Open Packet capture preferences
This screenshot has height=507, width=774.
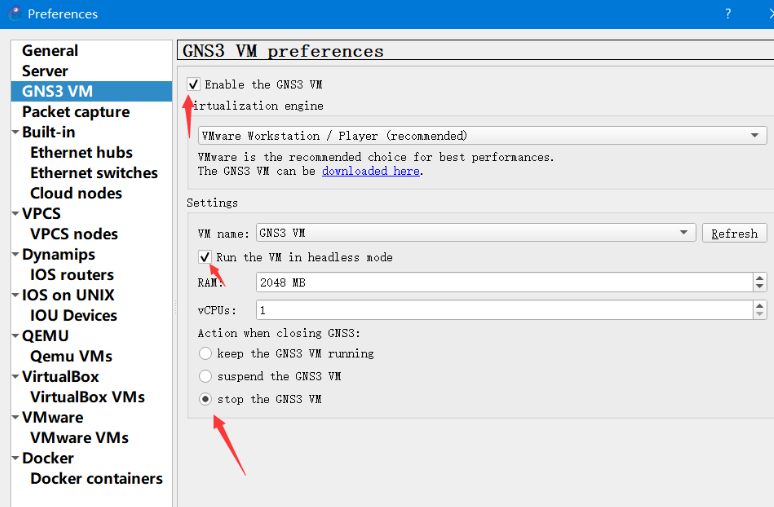76,112
